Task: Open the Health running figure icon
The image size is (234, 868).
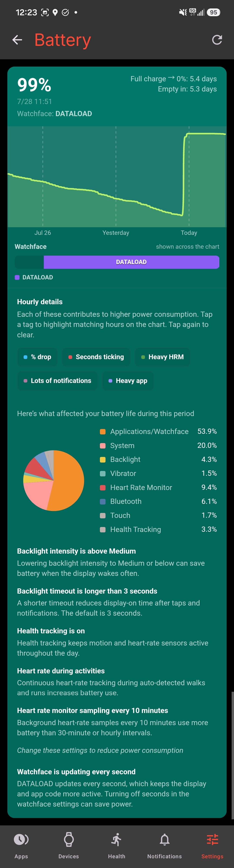Action: coord(117,839)
